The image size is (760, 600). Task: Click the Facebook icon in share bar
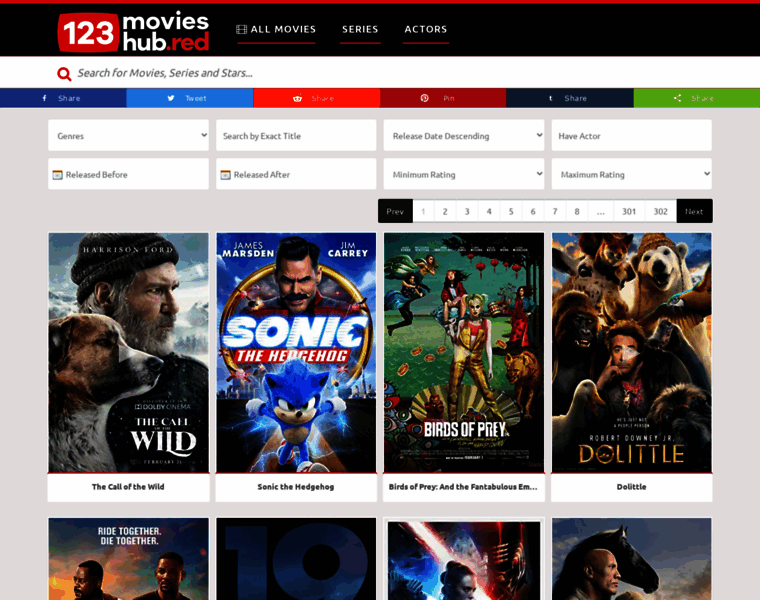45,98
